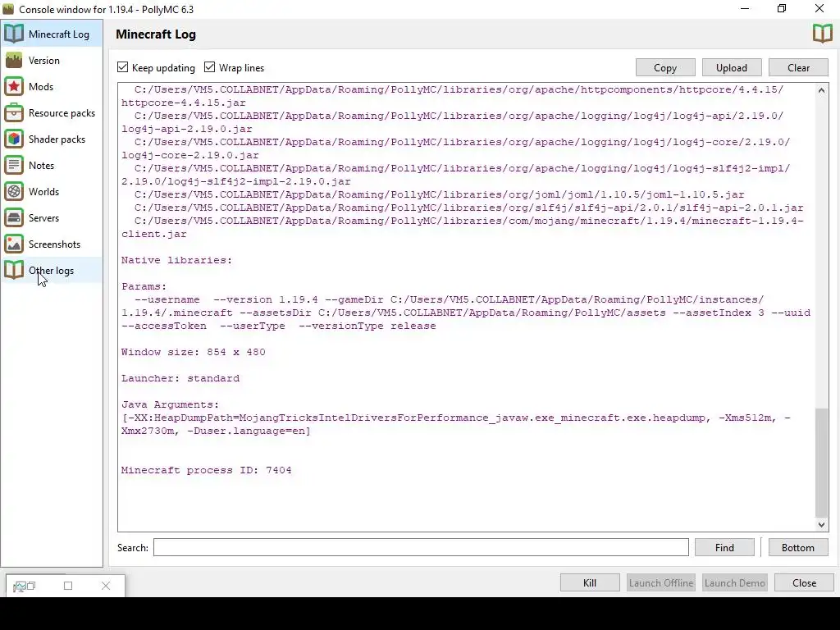
Task: Upload the log
Action: [x=732, y=67]
